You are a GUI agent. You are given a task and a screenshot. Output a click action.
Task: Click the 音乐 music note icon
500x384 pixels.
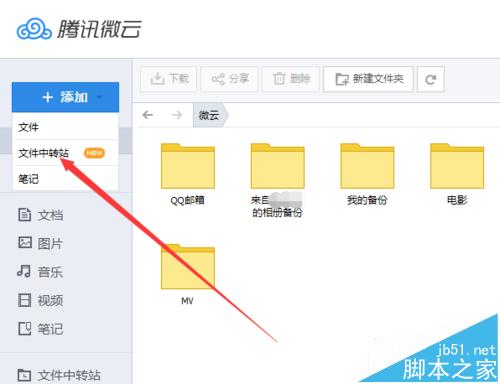[x=24, y=271]
